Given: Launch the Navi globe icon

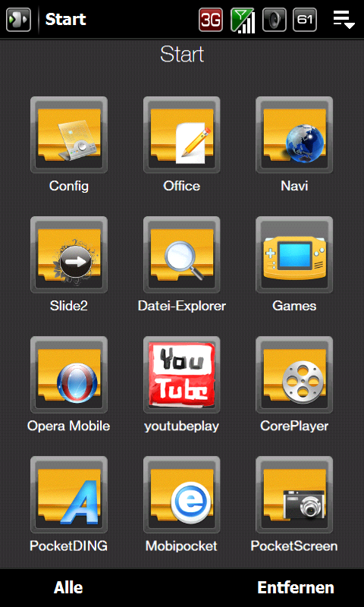Looking at the screenshot, I should 294,135.
